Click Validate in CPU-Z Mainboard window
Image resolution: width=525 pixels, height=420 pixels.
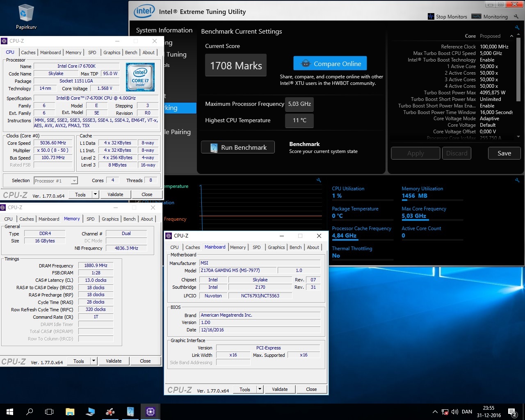[x=280, y=389]
